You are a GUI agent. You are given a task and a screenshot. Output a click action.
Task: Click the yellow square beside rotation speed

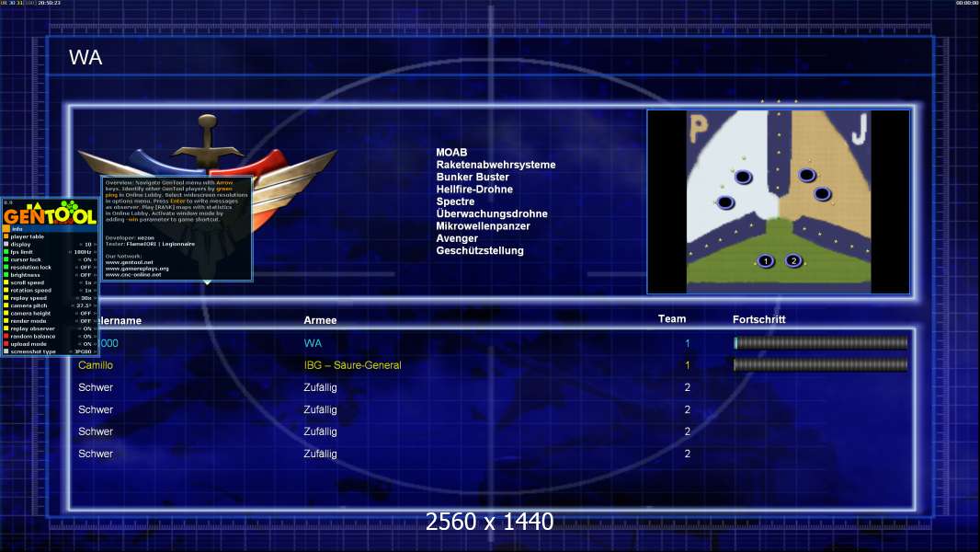point(6,290)
